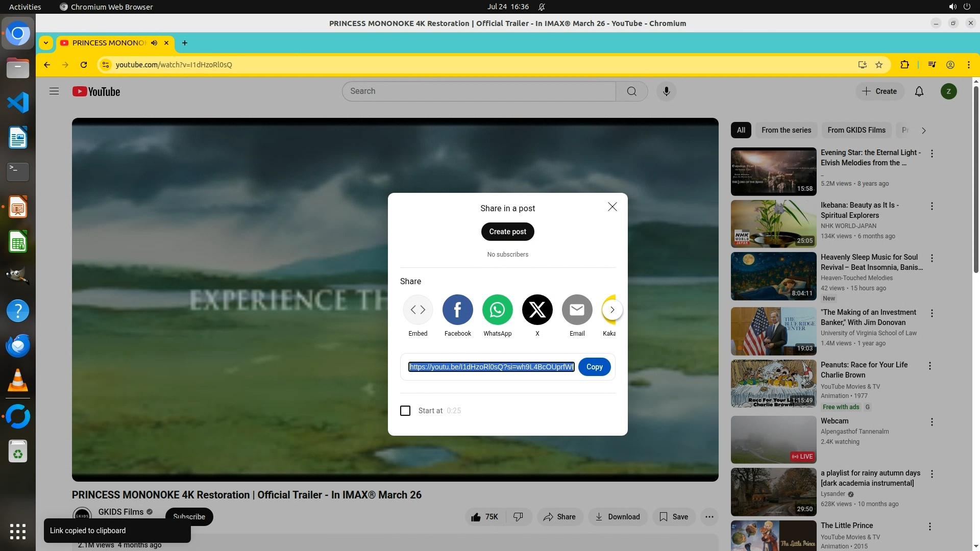The image size is (980, 551).
Task: Mute the tab audio speaker icon
Action: pyautogui.click(x=154, y=43)
